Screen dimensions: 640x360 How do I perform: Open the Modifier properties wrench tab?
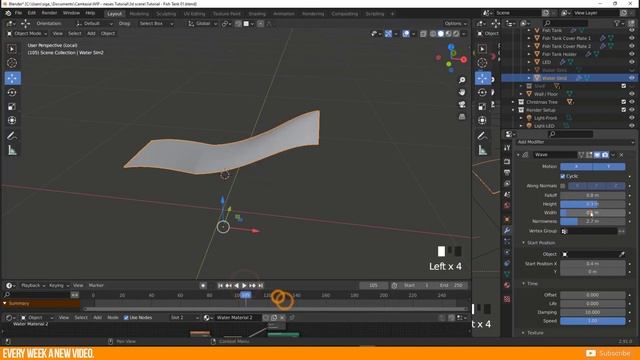[x=507, y=230]
